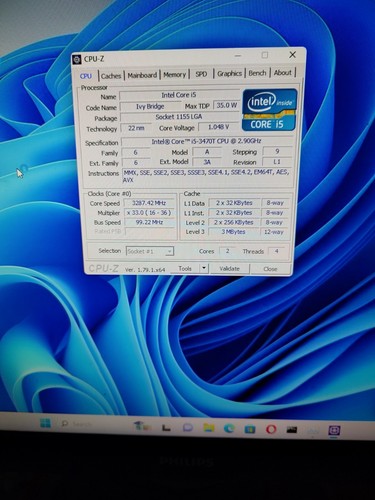Click the Ext. Model value 3A

tap(207, 162)
